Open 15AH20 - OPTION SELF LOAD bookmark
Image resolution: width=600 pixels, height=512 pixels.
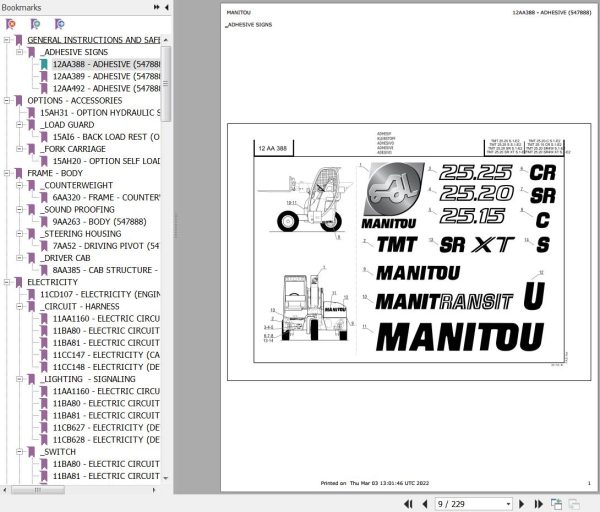coord(106,161)
